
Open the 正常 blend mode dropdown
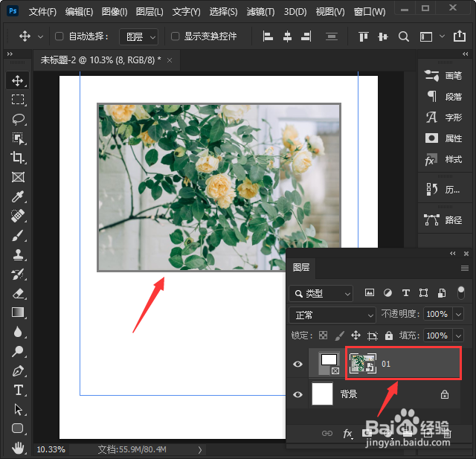coord(332,315)
